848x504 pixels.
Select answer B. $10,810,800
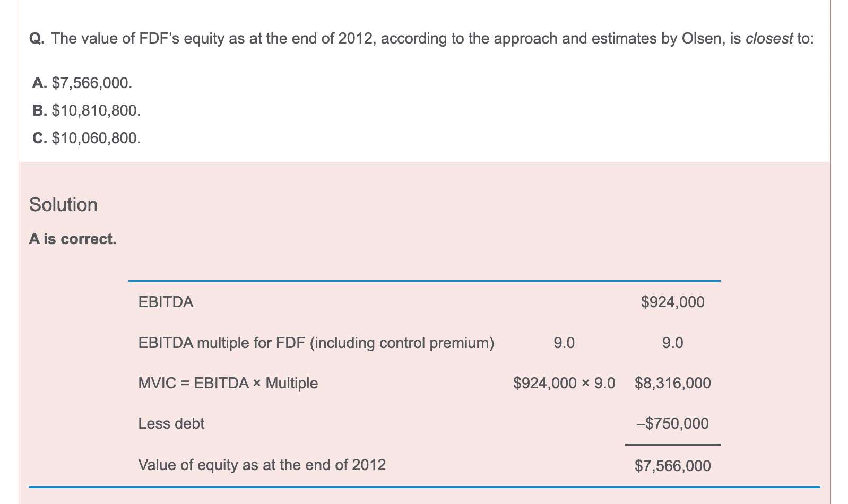(x=86, y=110)
